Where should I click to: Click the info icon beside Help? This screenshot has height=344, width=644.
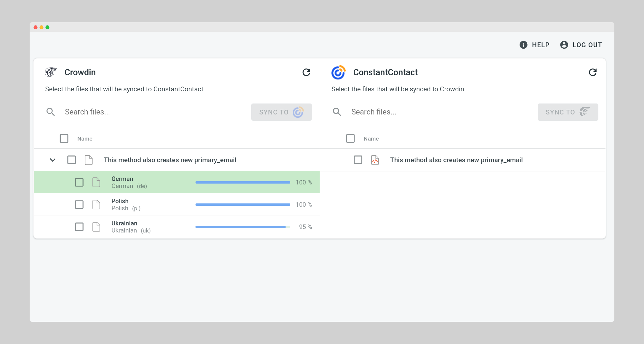[523, 45]
